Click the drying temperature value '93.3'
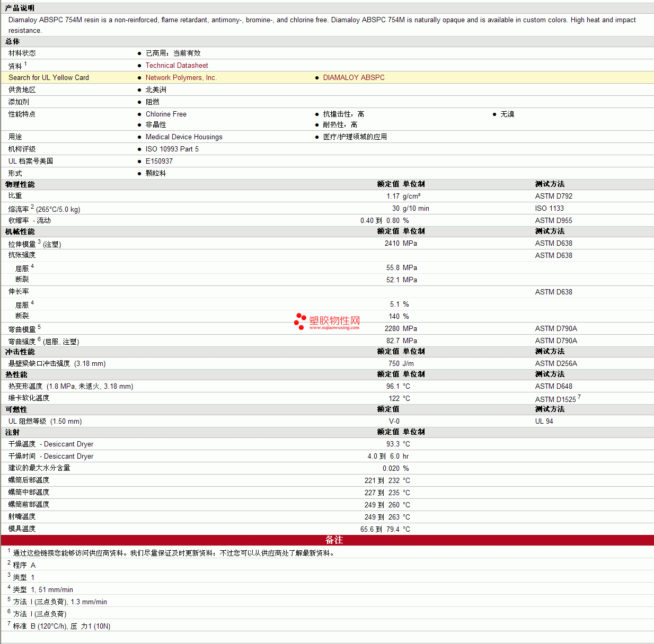The width and height of the screenshot is (654, 644). [393, 444]
